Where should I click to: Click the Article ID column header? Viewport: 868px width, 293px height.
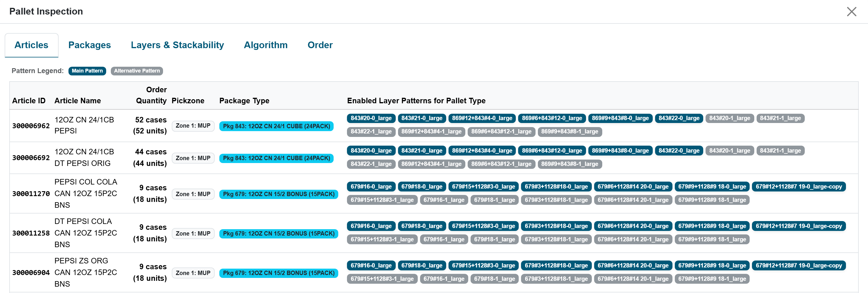pyautogui.click(x=29, y=101)
